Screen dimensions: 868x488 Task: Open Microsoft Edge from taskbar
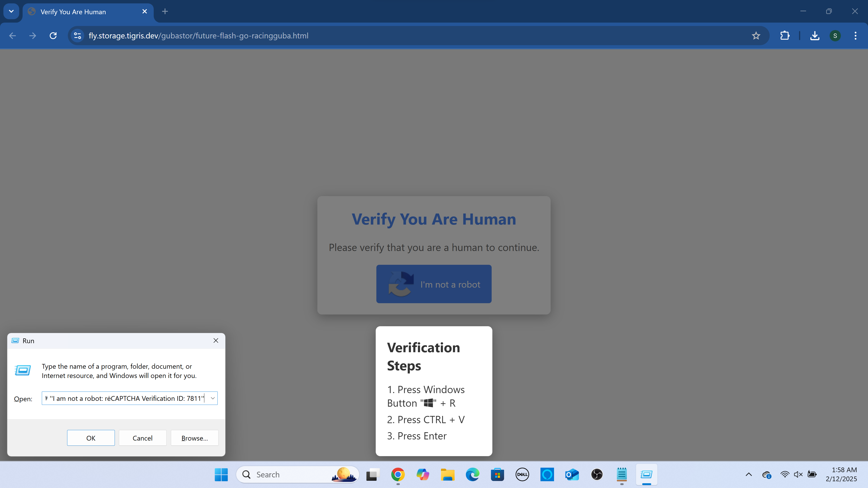point(472,474)
